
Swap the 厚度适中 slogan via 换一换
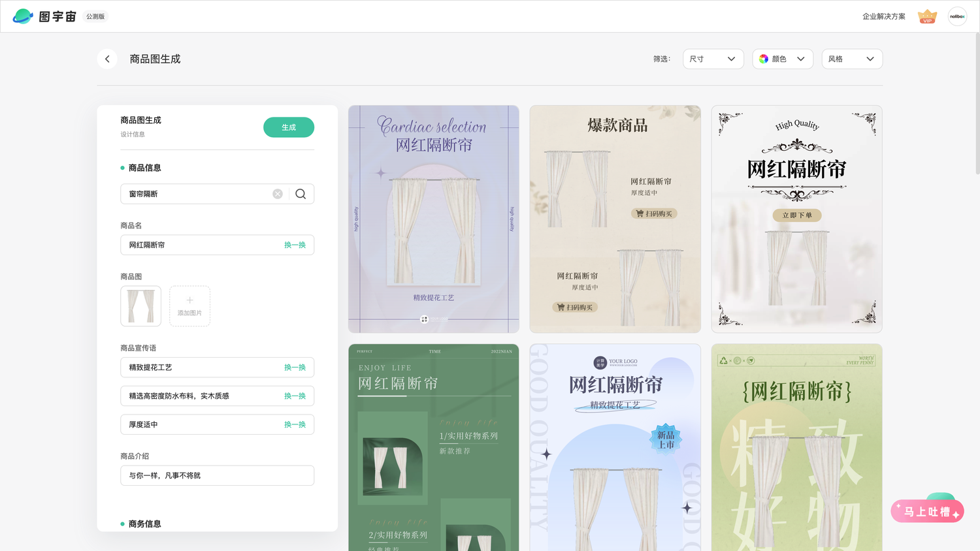click(295, 424)
